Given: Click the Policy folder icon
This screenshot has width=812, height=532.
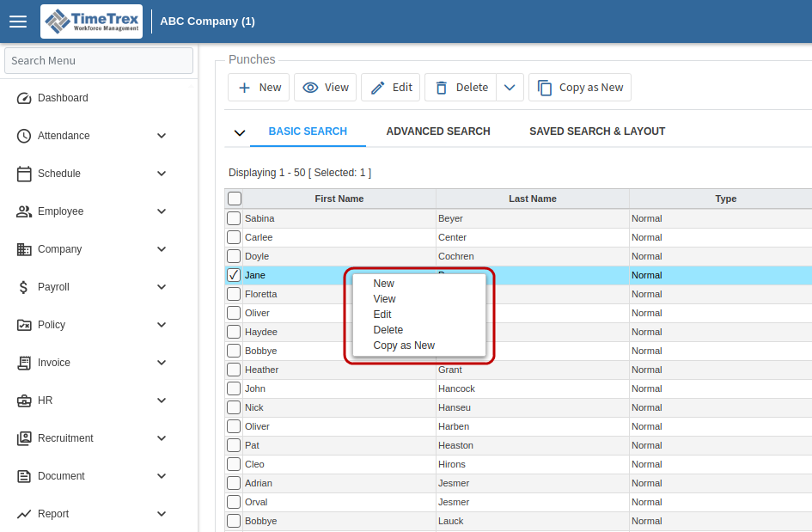Looking at the screenshot, I should click(x=24, y=325).
